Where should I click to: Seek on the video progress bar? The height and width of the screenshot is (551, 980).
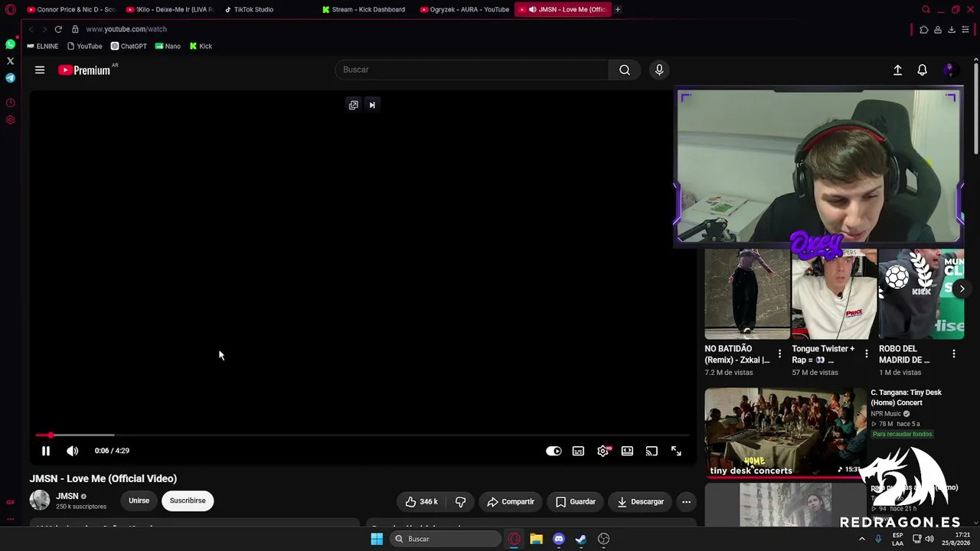(x=363, y=435)
